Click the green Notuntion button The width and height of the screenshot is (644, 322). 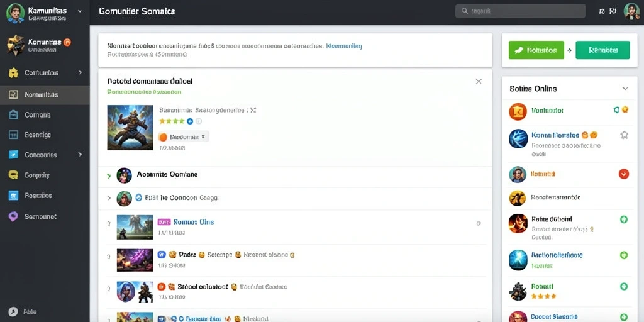tap(536, 50)
